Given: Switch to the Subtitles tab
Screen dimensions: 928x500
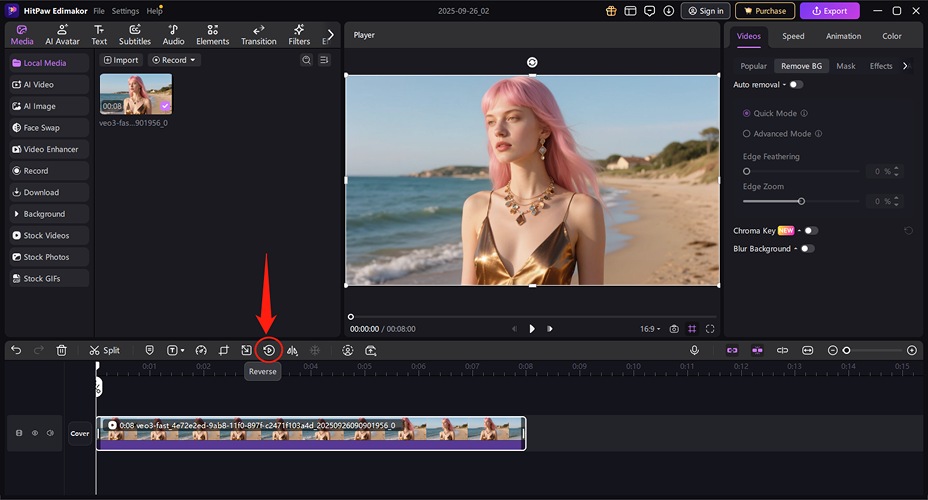Looking at the screenshot, I should point(135,35).
